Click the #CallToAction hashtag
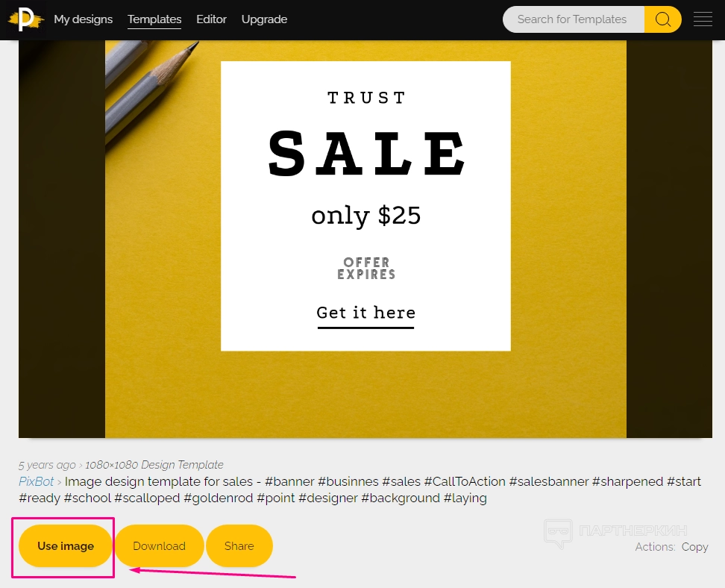Viewport: 725px width, 588px height. click(465, 481)
